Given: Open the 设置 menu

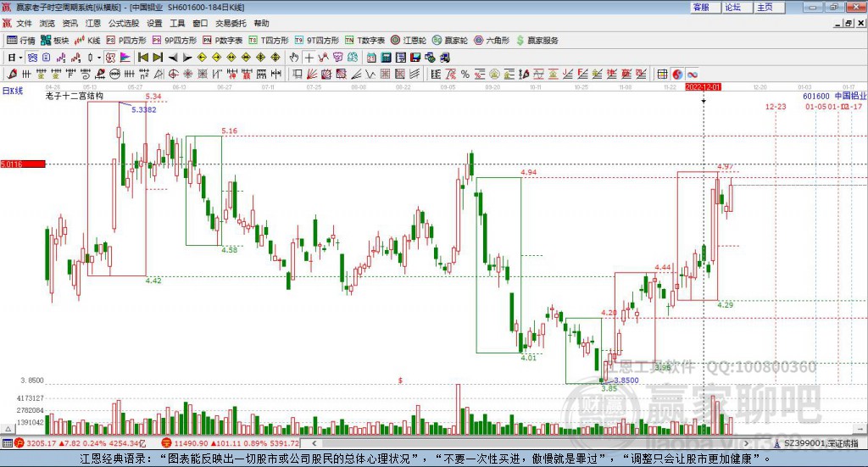Looking at the screenshot, I should click(154, 23).
